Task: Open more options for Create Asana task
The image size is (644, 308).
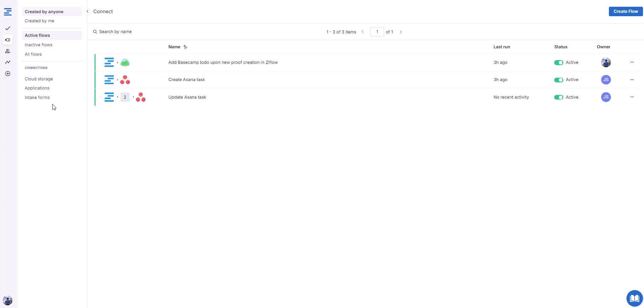Action: pyautogui.click(x=632, y=80)
